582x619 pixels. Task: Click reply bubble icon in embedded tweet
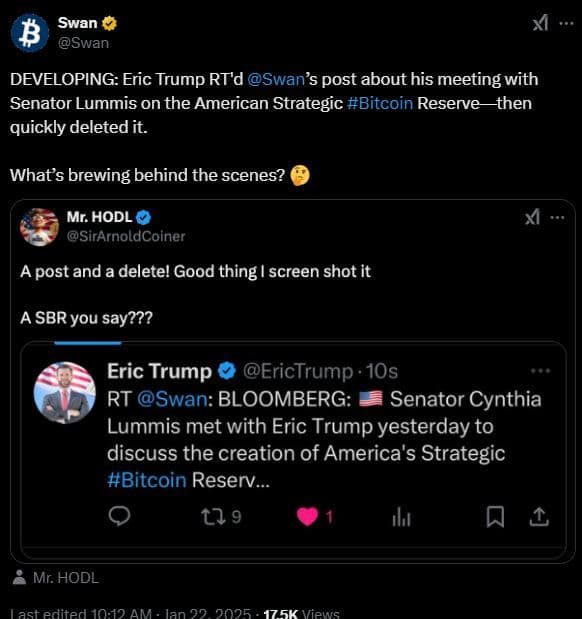point(119,516)
